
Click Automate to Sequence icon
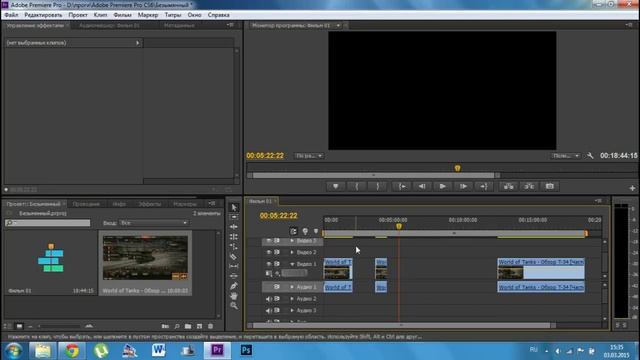[x=165, y=326]
